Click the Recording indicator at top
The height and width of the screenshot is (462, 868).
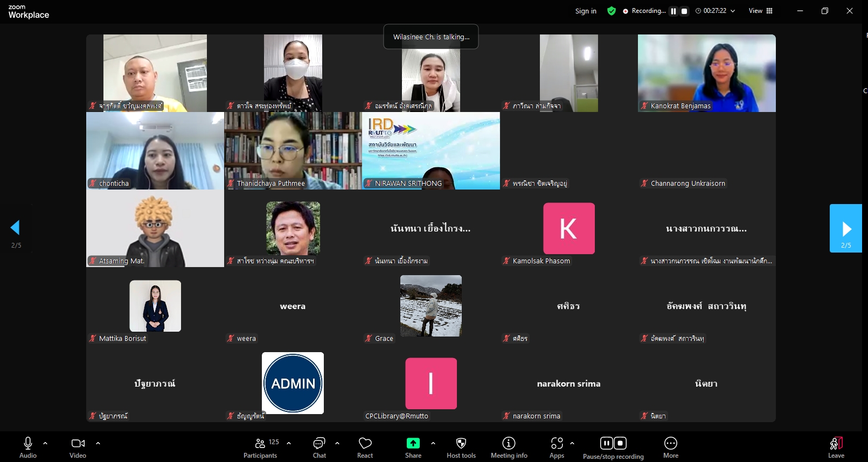(x=644, y=11)
